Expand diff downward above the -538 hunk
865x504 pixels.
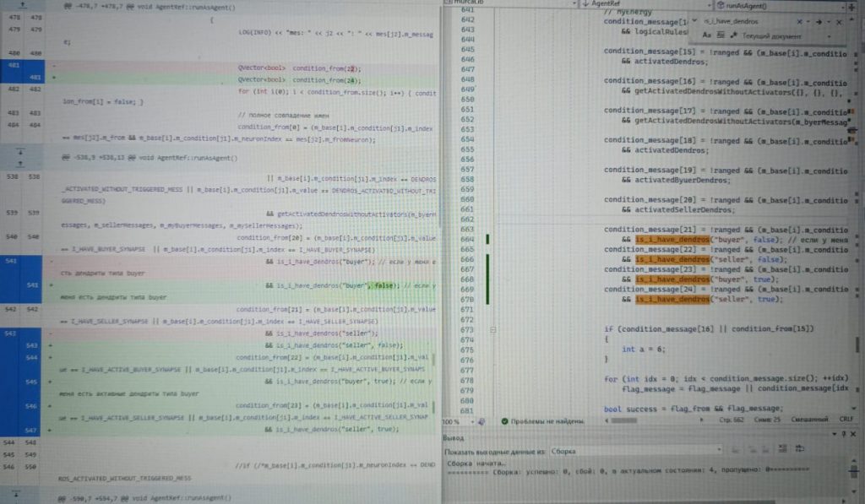(20, 152)
